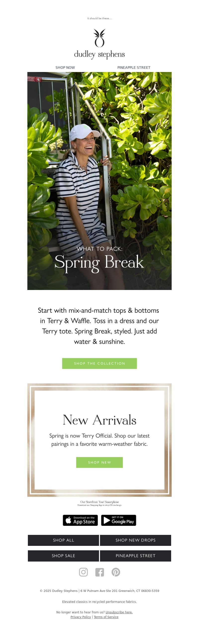
Task: Click the dark Shop Sale button
Action: pos(63,556)
